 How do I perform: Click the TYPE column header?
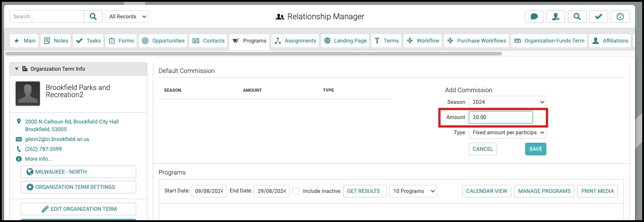click(x=328, y=90)
